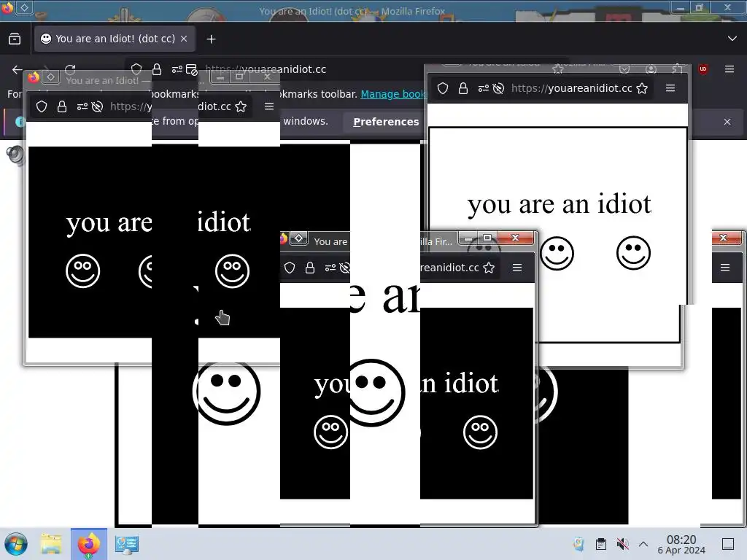The image size is (747, 560).
Task: Focus the main window's youareanidiot.cc address field
Action: [266, 69]
